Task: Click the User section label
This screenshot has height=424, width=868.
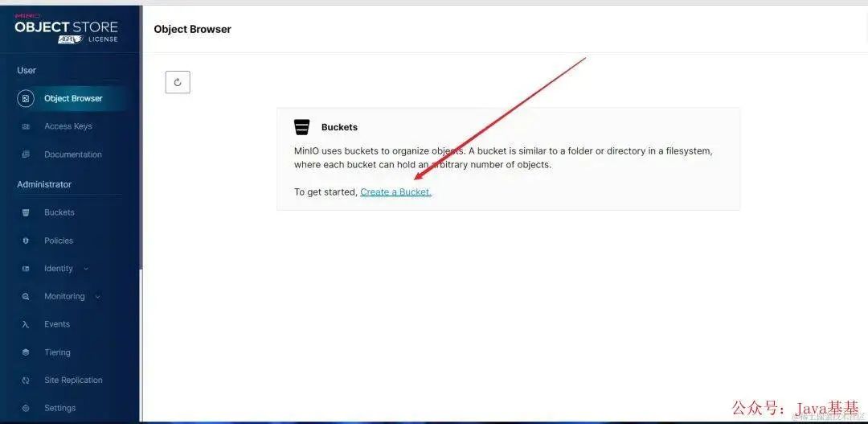Action: (27, 70)
